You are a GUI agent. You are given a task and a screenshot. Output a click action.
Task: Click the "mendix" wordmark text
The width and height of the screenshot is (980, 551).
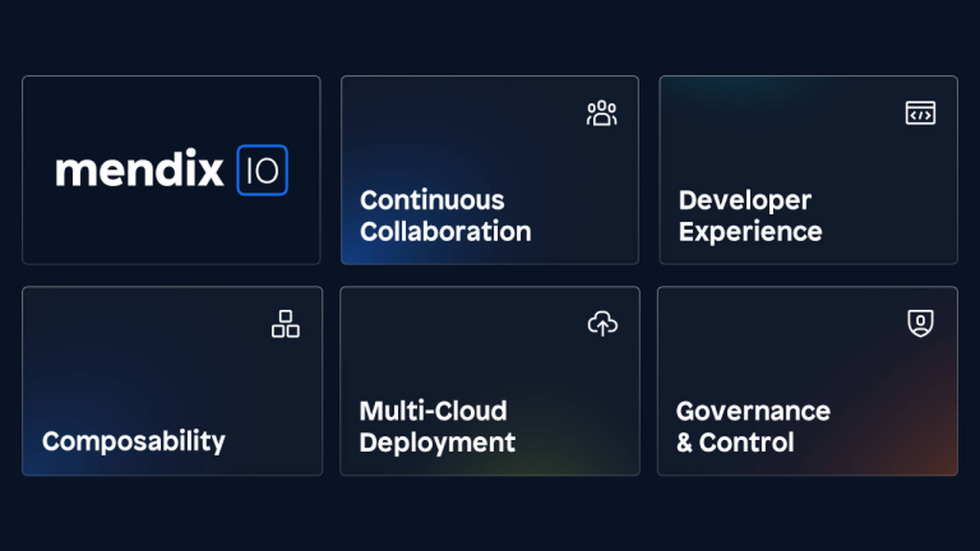[x=139, y=168]
